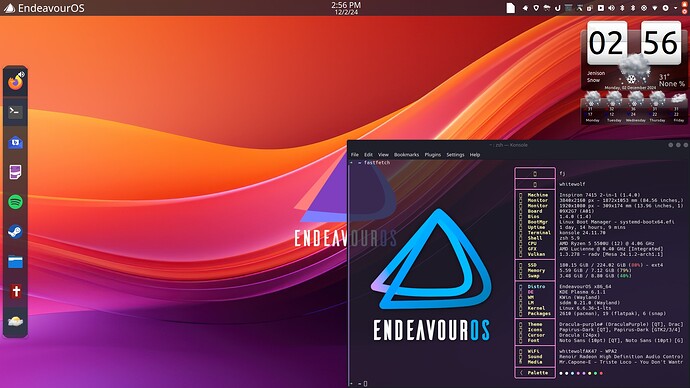Viewport: 690px width, 388px height.
Task: Click the 'EndeavourOS x86_64' distro value
Action: (x=585, y=286)
